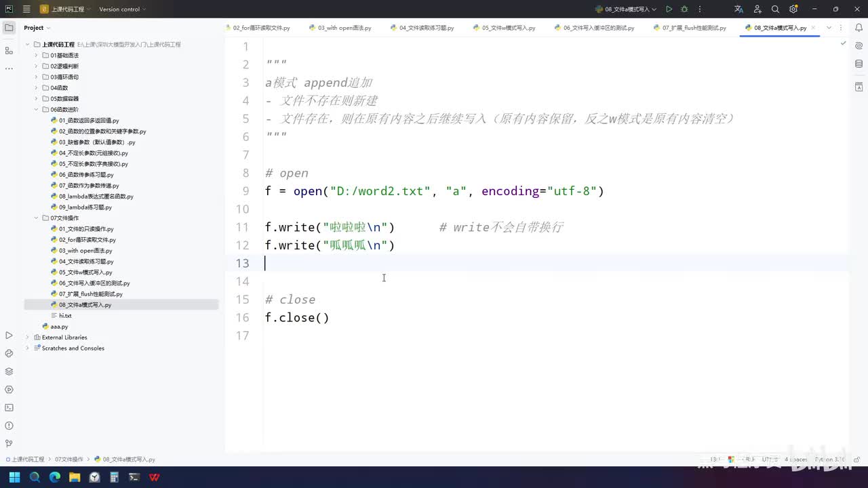Image resolution: width=868 pixels, height=488 pixels.
Task: Open WPS Office from taskbar
Action: point(155,477)
